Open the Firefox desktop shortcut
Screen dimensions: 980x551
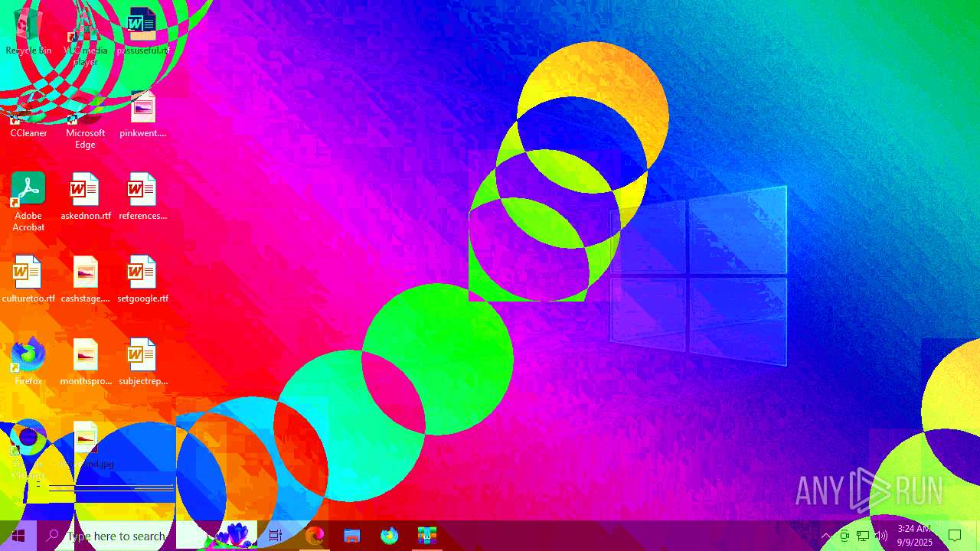pyautogui.click(x=28, y=362)
